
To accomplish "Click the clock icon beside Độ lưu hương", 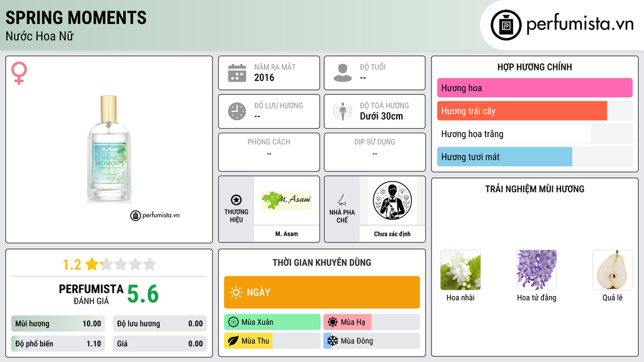I will 237,111.
